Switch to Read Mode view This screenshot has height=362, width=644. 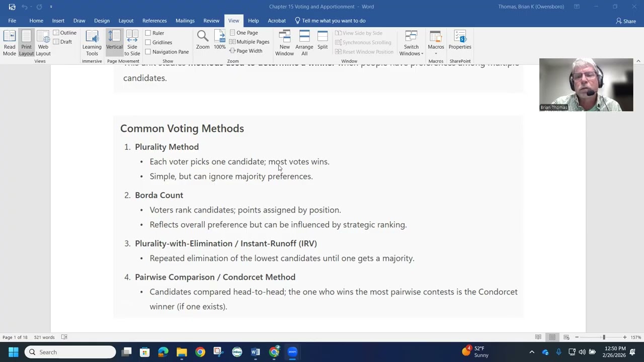tap(10, 43)
